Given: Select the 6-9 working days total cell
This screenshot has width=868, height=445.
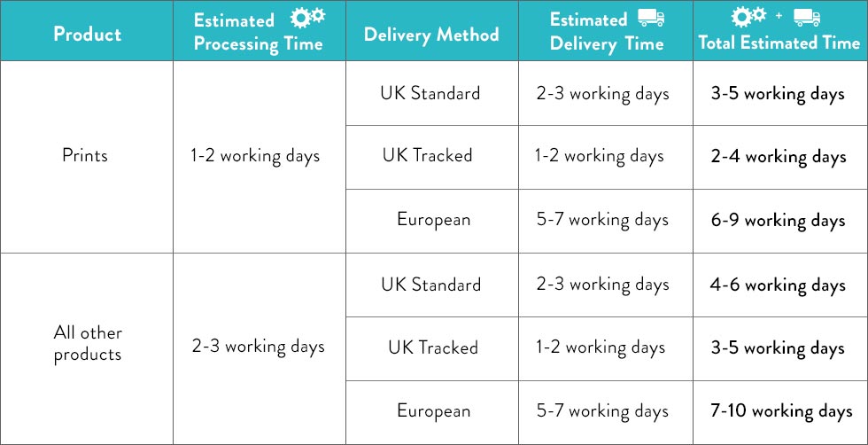Looking at the screenshot, I should (x=779, y=221).
